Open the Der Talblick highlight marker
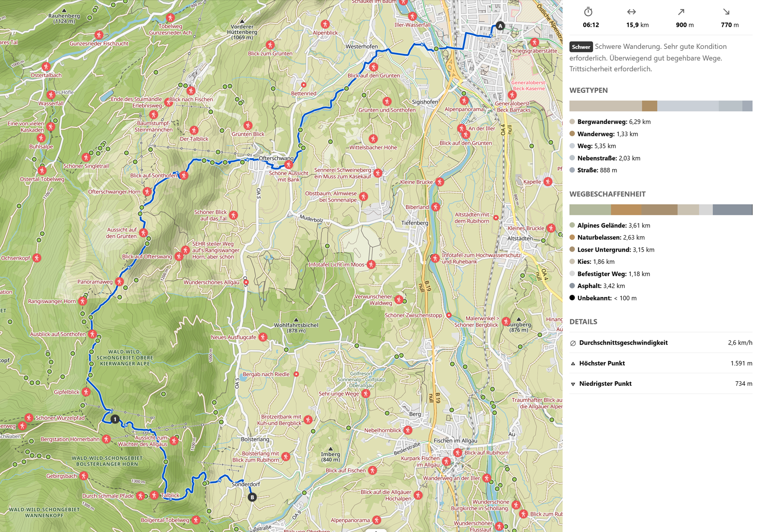This screenshot has width=760, height=532. (x=194, y=131)
